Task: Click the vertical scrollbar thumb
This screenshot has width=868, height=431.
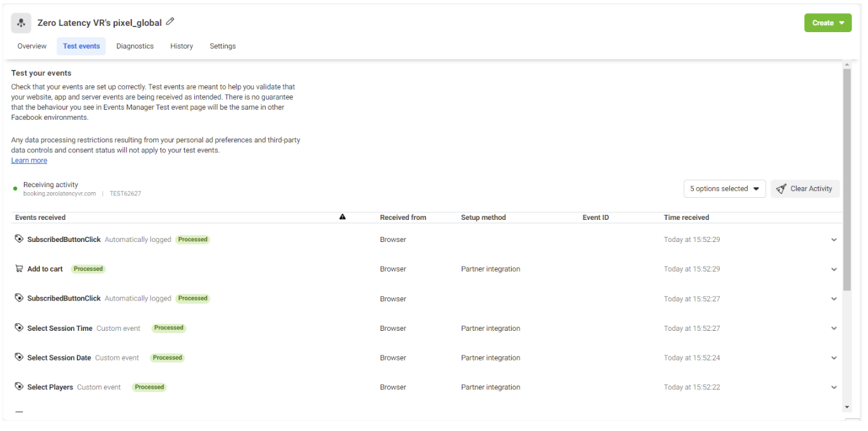Action: pyautogui.click(x=847, y=180)
